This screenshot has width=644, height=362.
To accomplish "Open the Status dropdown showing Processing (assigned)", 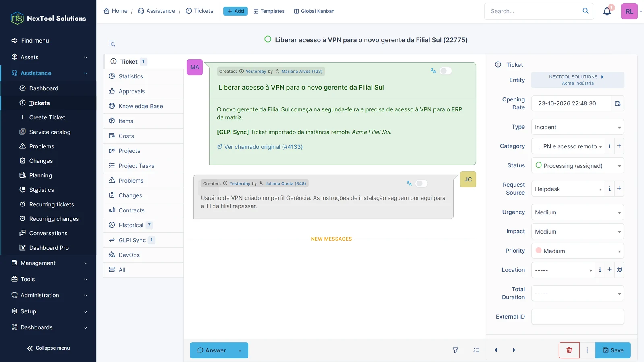I will [x=578, y=166].
